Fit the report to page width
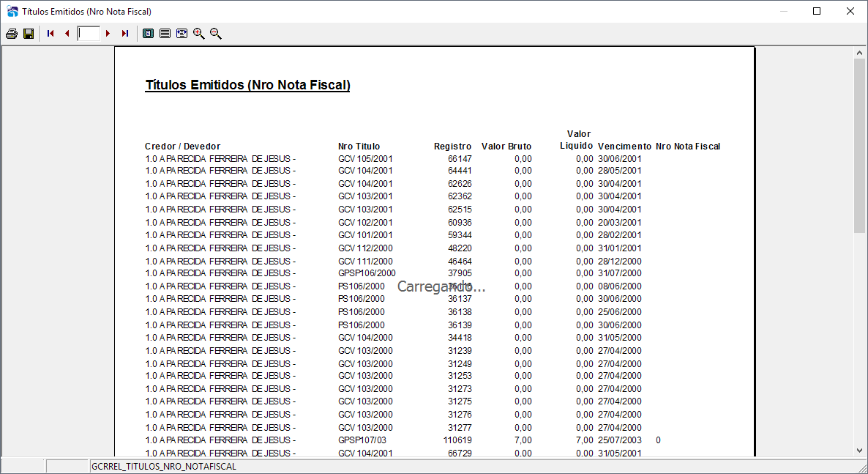 click(182, 34)
